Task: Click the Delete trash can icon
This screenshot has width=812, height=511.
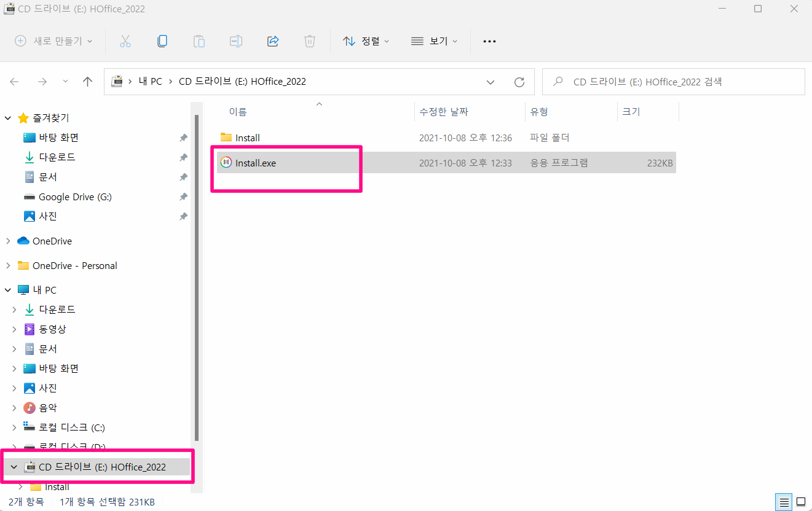Action: pyautogui.click(x=310, y=41)
